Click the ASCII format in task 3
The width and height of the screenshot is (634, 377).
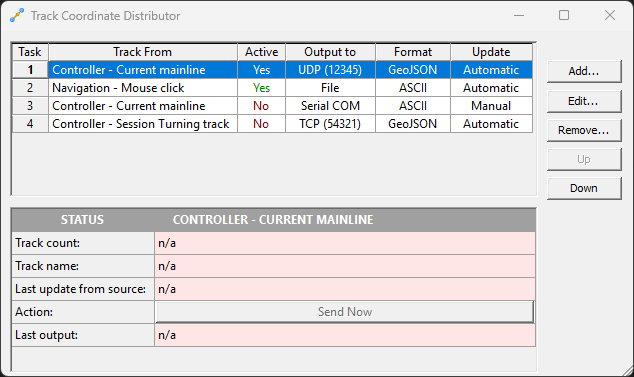pos(413,106)
